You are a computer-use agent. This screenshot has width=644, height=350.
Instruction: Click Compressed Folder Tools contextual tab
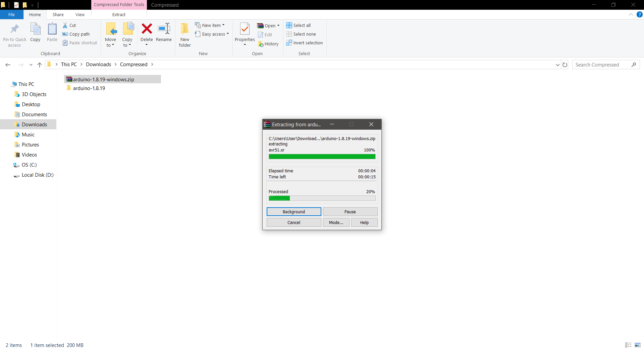point(119,5)
